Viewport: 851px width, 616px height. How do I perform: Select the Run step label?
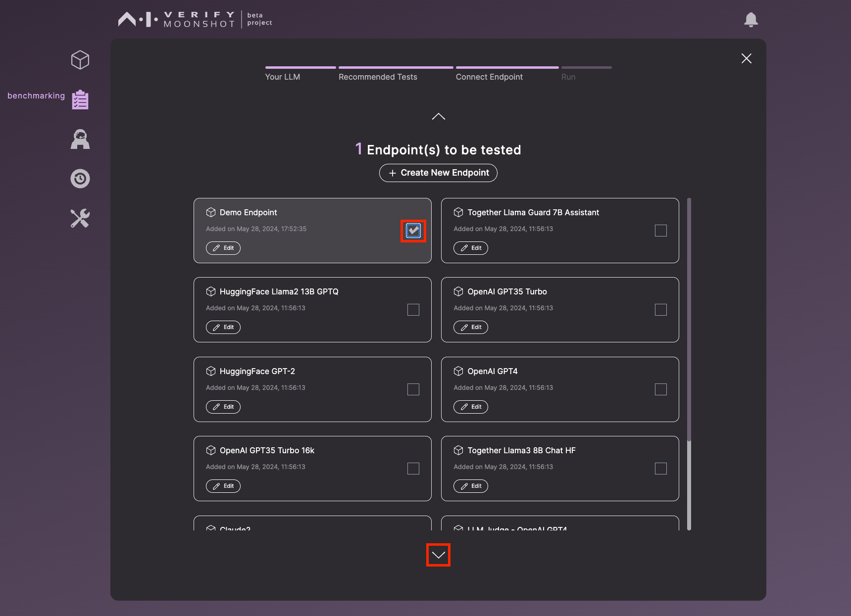(x=568, y=77)
